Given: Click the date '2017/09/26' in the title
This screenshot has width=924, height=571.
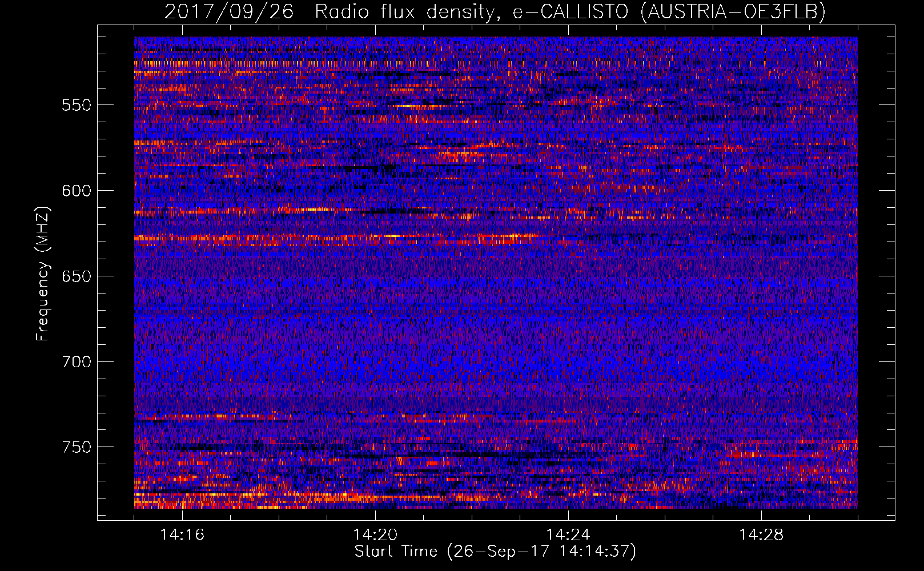Looking at the screenshot, I should point(229,11).
